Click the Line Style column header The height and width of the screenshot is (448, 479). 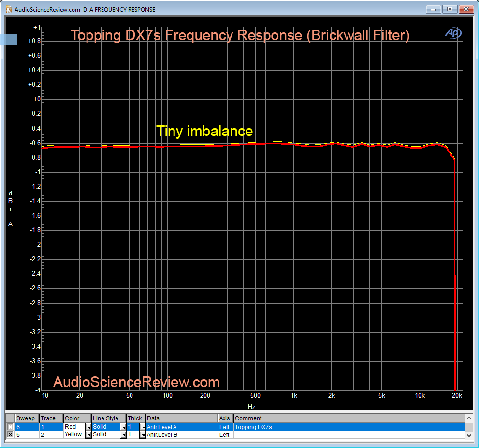109,418
